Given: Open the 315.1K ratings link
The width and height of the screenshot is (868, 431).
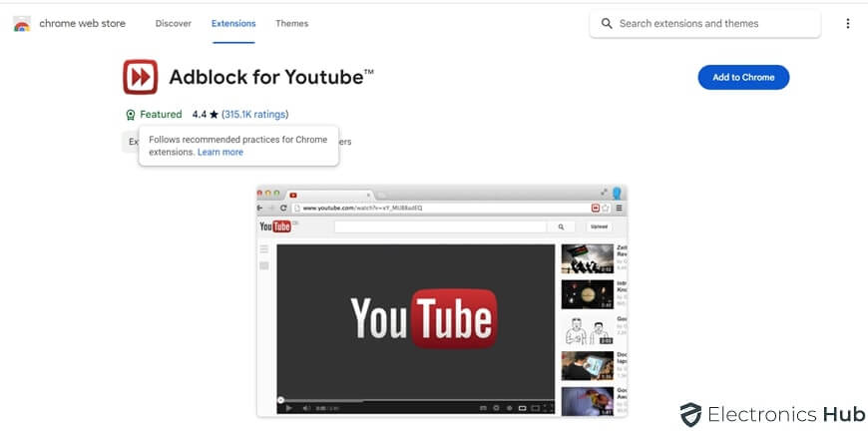Looking at the screenshot, I should point(255,115).
